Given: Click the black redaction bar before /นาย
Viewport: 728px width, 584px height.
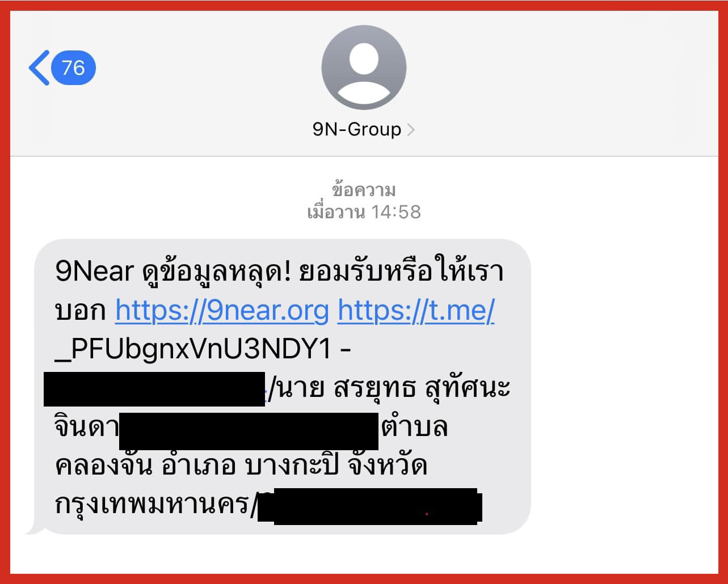Looking at the screenshot, I should [154, 389].
